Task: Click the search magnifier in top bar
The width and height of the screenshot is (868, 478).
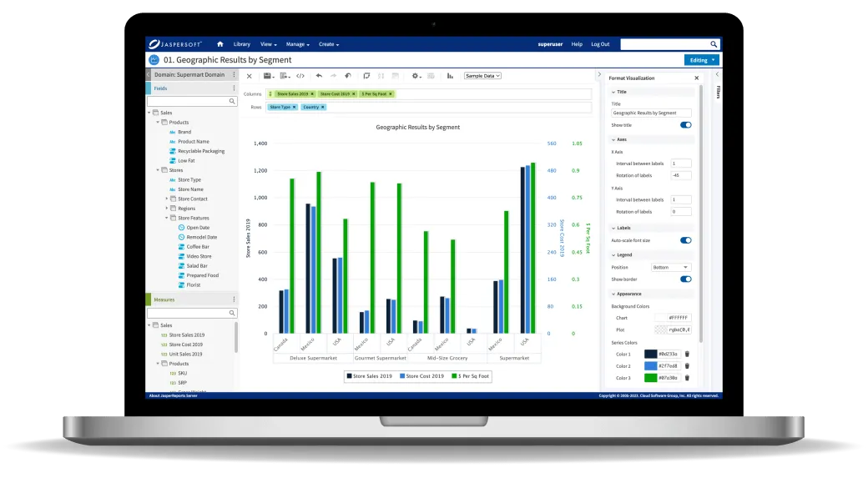Action: coord(714,44)
